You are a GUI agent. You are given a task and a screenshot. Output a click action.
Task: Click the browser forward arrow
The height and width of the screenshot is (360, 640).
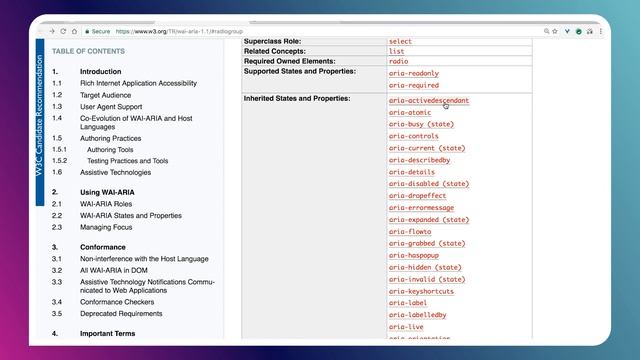[x=52, y=31]
